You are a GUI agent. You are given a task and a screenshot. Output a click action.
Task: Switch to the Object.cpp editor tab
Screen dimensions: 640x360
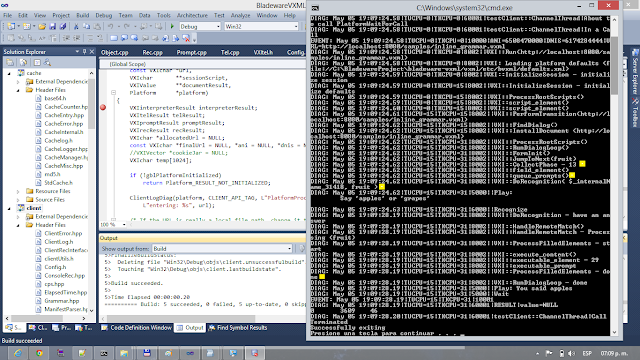pos(115,52)
